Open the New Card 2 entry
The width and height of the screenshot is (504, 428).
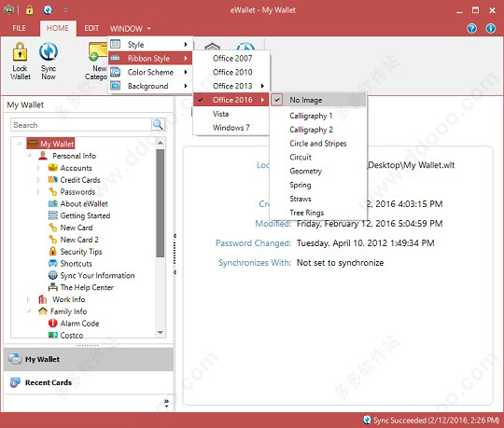pyautogui.click(x=79, y=240)
